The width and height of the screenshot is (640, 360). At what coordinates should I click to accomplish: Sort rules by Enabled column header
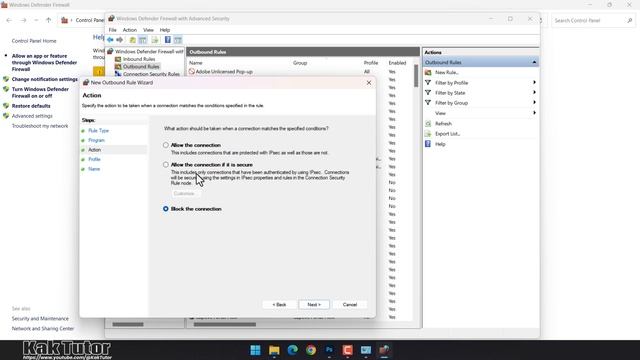[x=397, y=63]
